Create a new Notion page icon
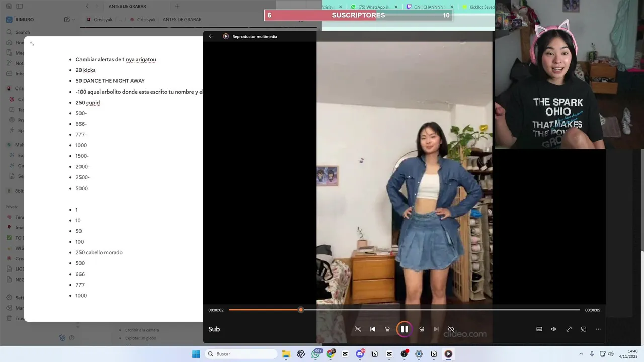This screenshot has width=644, height=362. click(67, 20)
